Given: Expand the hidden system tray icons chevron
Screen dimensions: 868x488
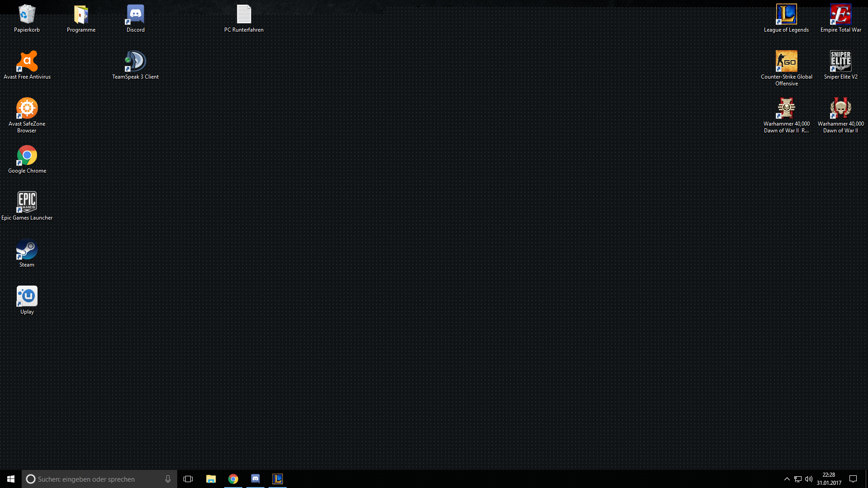Looking at the screenshot, I should (787, 479).
